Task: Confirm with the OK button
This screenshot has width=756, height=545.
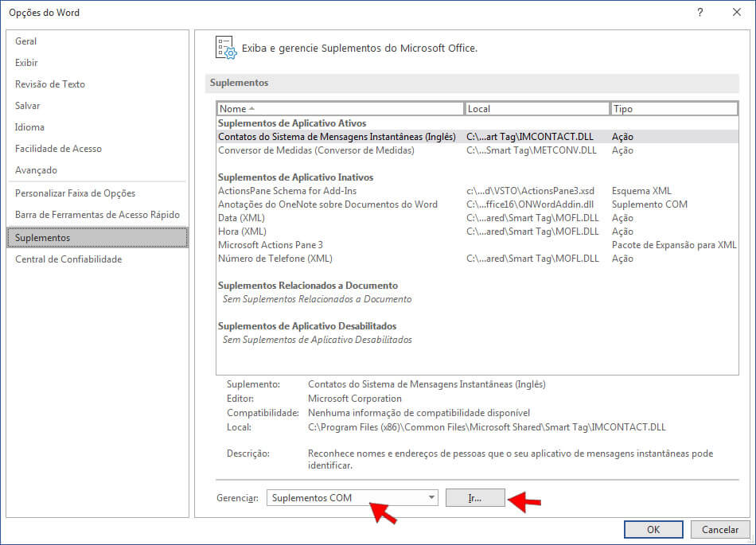Action: coord(653,530)
